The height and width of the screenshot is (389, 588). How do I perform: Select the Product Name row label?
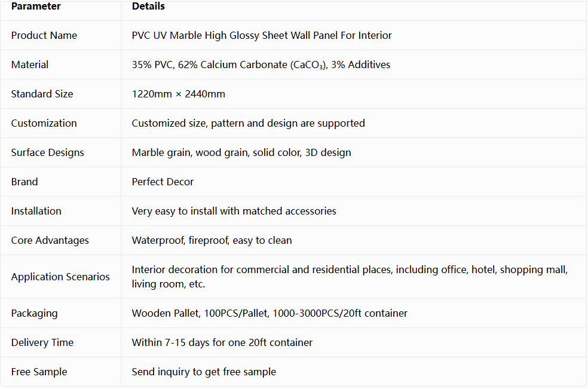tap(44, 35)
